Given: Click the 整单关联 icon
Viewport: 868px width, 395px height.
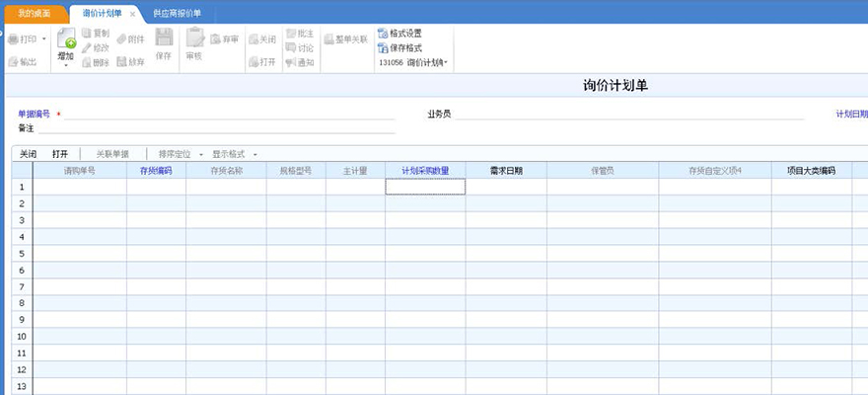Looking at the screenshot, I should coord(328,39).
